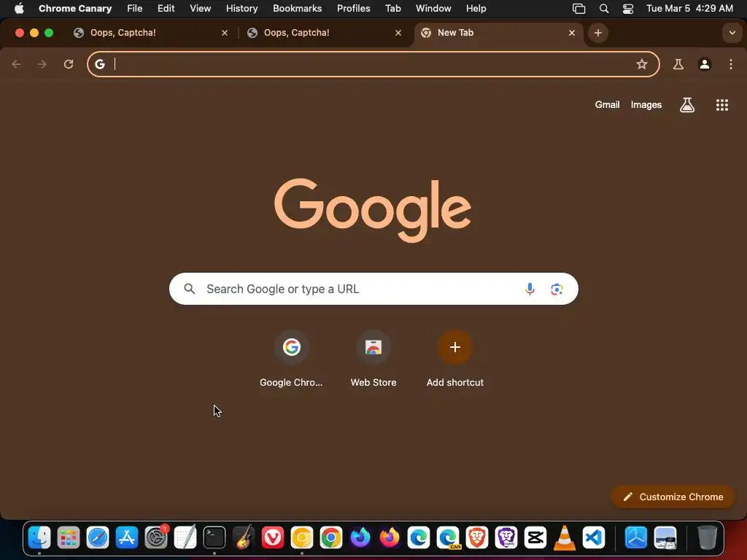Open the Google Chrome shortcut tile
This screenshot has width=747, height=560.
click(291, 359)
